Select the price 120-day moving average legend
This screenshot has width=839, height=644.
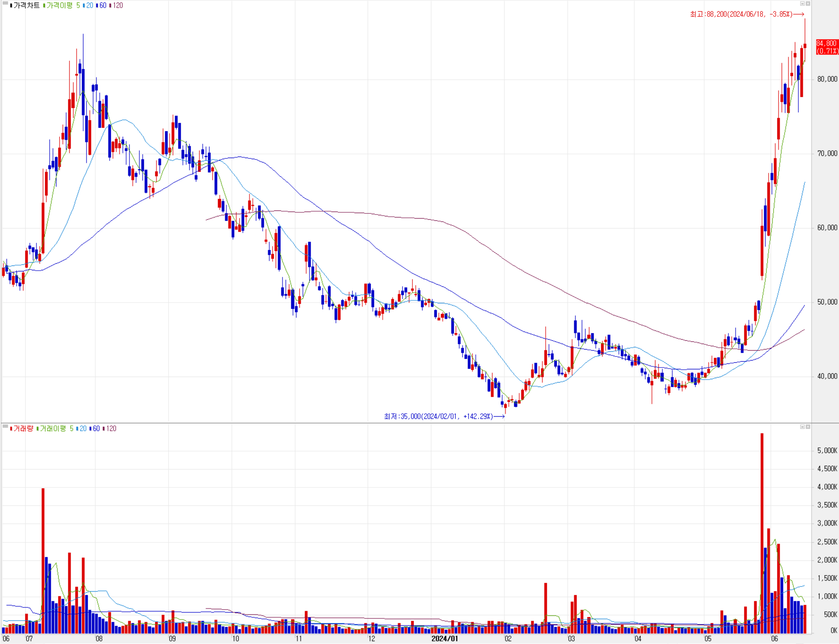(x=117, y=6)
